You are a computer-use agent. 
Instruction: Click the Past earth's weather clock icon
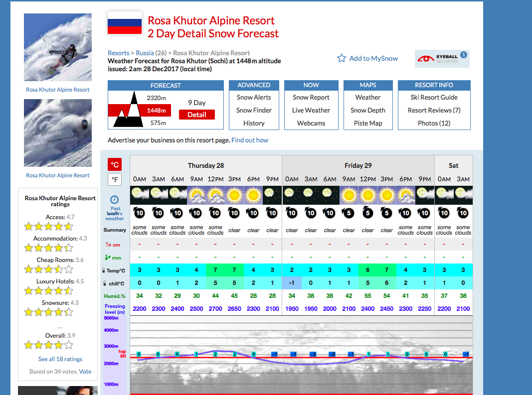(115, 199)
